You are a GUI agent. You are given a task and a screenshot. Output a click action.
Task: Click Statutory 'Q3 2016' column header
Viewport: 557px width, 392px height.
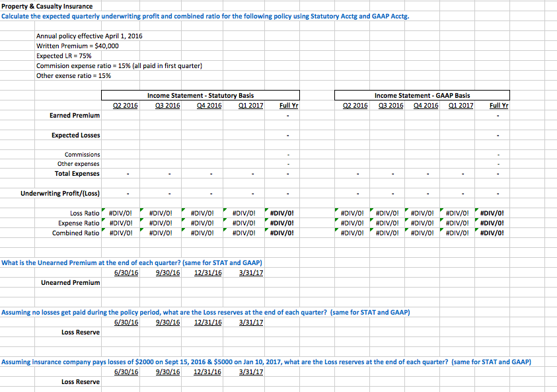click(x=167, y=106)
